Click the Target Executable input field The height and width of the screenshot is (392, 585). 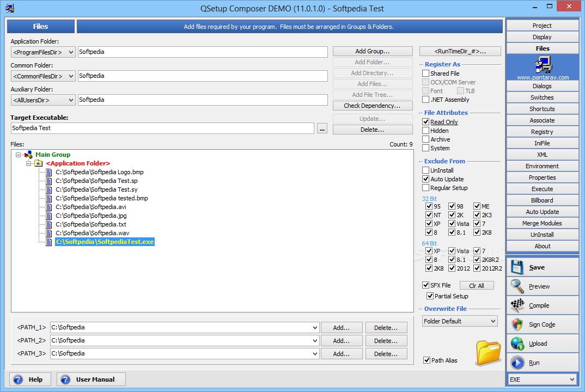click(x=162, y=128)
